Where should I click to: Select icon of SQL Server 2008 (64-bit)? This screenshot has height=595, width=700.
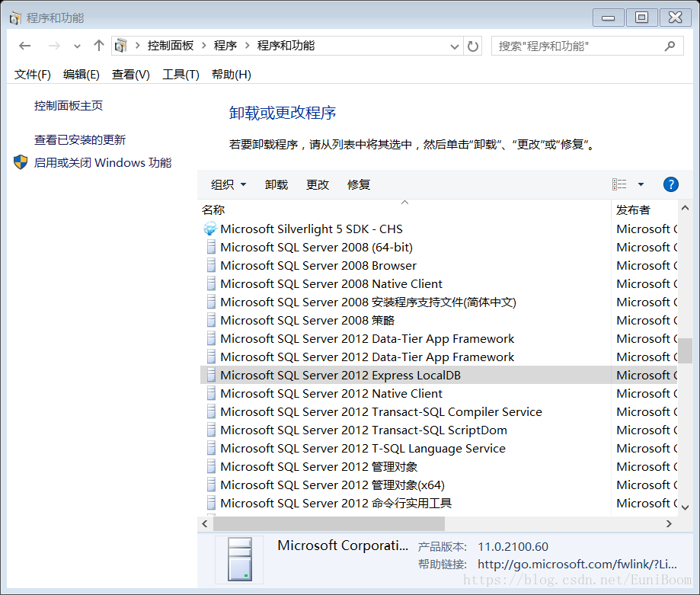point(211,248)
